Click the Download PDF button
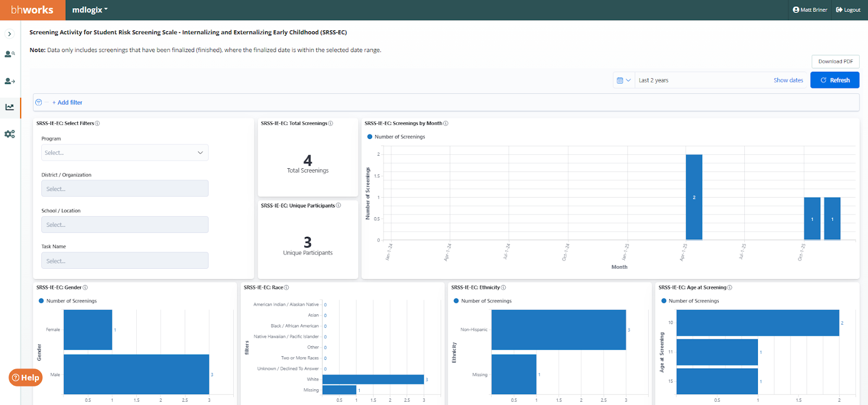The width and height of the screenshot is (868, 405). [835, 61]
